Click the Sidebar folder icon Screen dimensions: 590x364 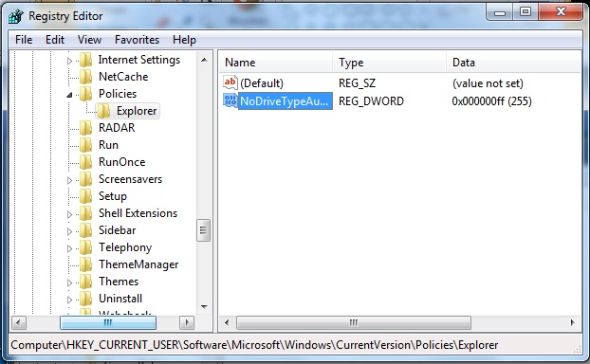click(86, 230)
